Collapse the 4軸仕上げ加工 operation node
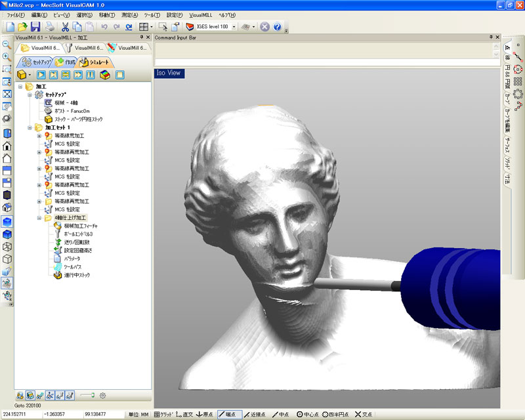Screen dimensions: 525x420 click(39, 217)
